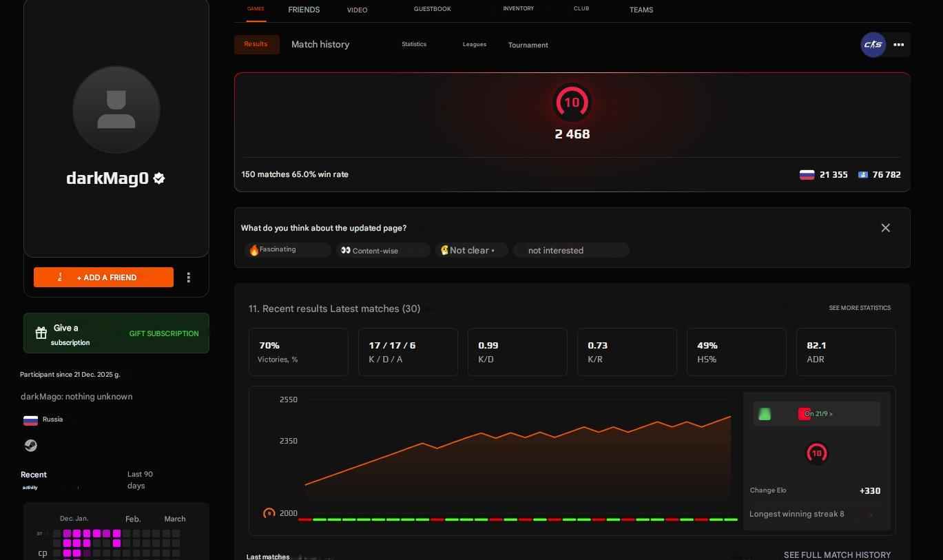943x560 pixels.
Task: Expand the On 21/9 chevron in chart panel
Action: [x=831, y=413]
